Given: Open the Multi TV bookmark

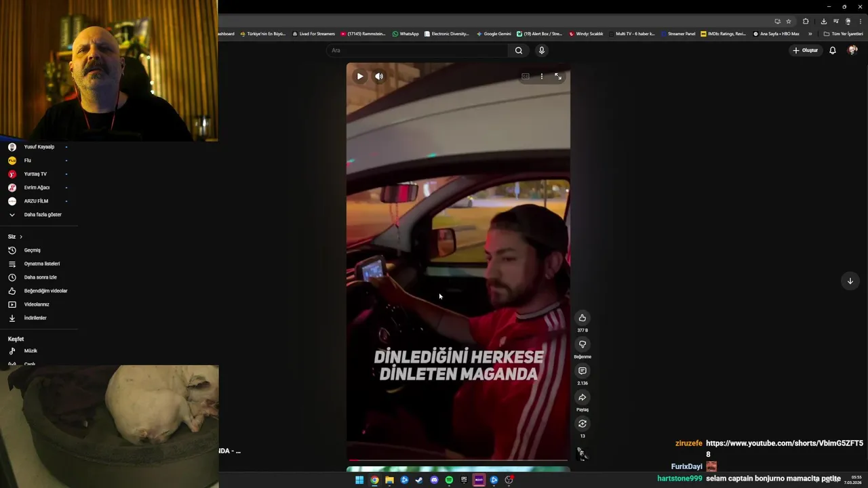Looking at the screenshot, I should 632,34.
